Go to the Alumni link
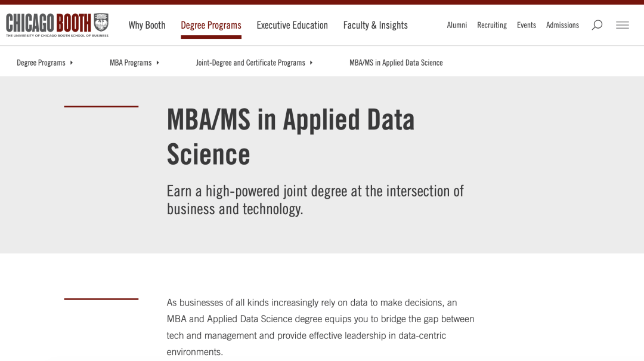Image resolution: width=644 pixels, height=361 pixels. click(x=457, y=25)
